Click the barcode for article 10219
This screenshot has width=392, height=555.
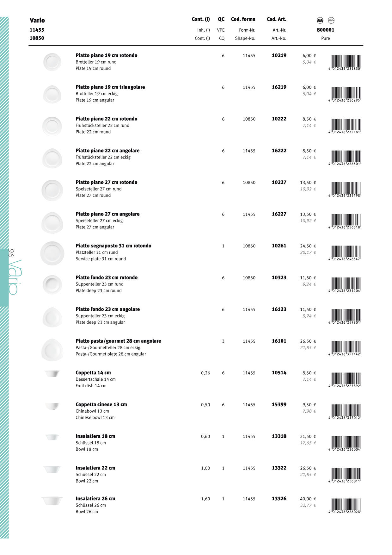346,62
